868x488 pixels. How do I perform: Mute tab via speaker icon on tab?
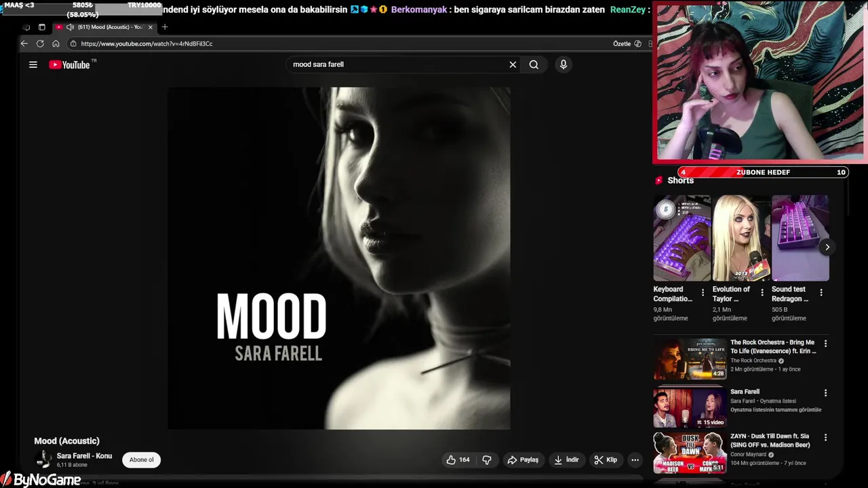[70, 27]
